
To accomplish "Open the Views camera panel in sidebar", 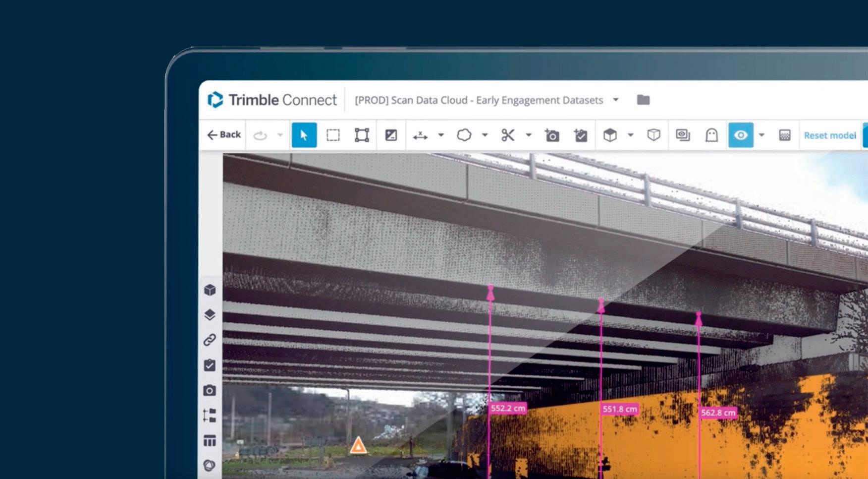I will [210, 390].
